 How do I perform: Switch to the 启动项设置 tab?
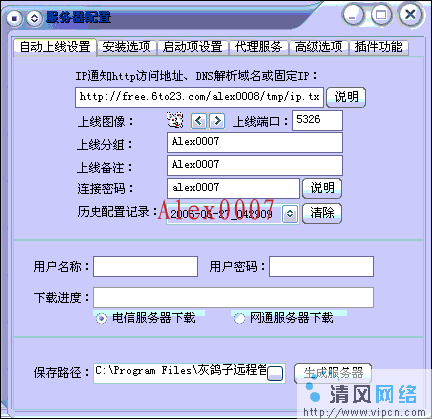(192, 47)
